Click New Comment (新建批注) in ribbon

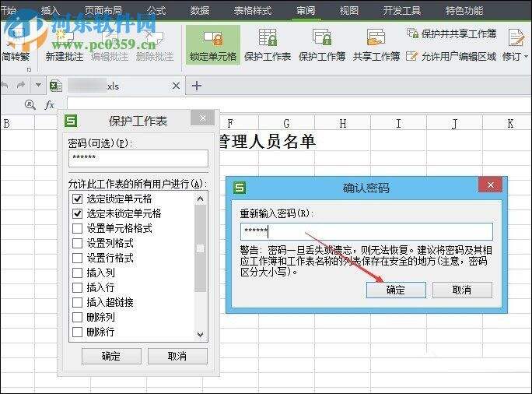pos(65,45)
